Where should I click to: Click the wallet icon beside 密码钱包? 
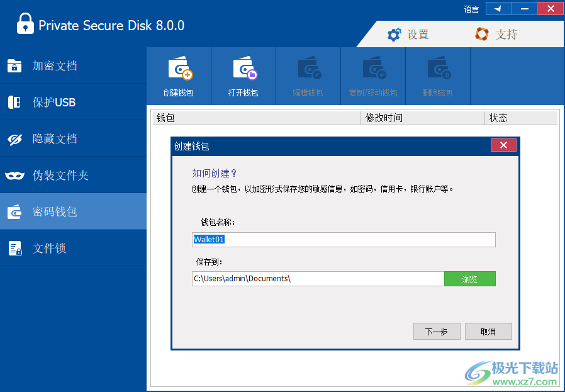click(x=14, y=212)
